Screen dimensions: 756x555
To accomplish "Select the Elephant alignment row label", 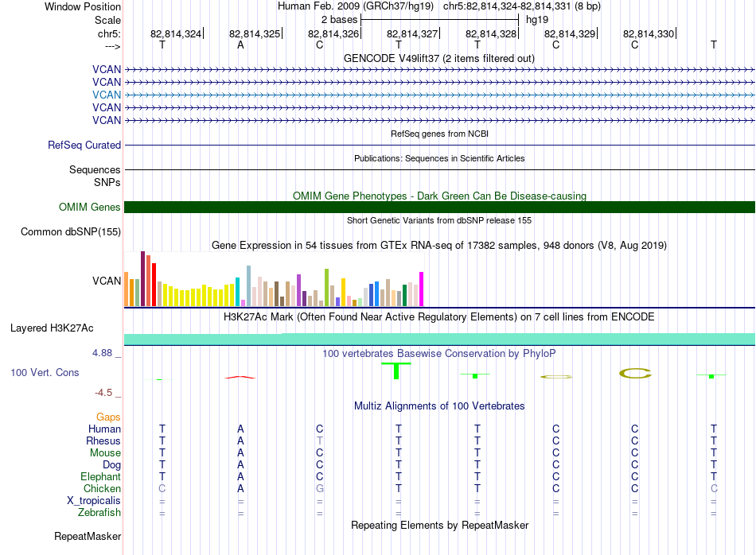I will click(x=101, y=477).
